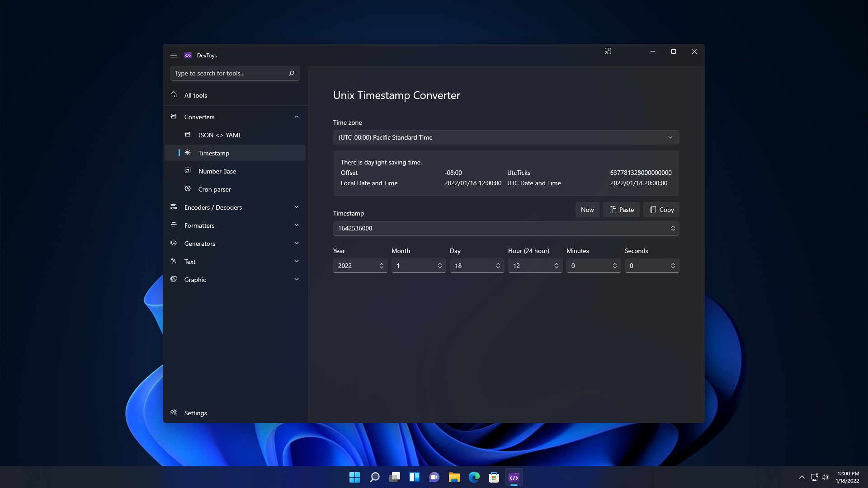Viewport: 868px width, 488px height.
Task: Click the All tools home icon
Action: coord(174,95)
